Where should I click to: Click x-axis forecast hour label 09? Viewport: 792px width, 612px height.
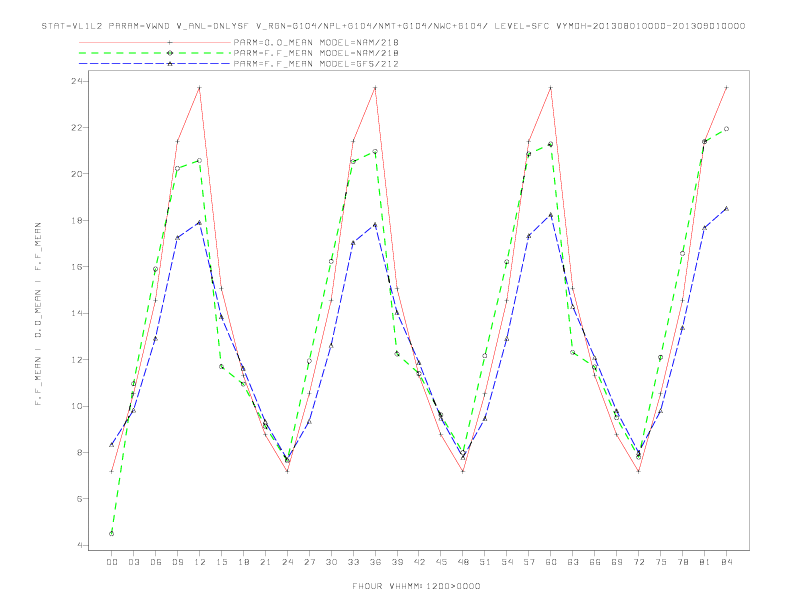click(x=177, y=562)
